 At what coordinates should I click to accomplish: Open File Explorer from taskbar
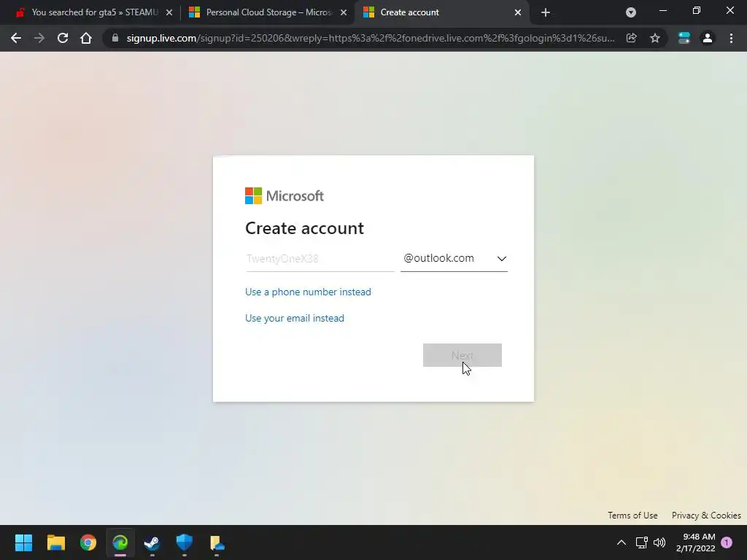[55, 542]
